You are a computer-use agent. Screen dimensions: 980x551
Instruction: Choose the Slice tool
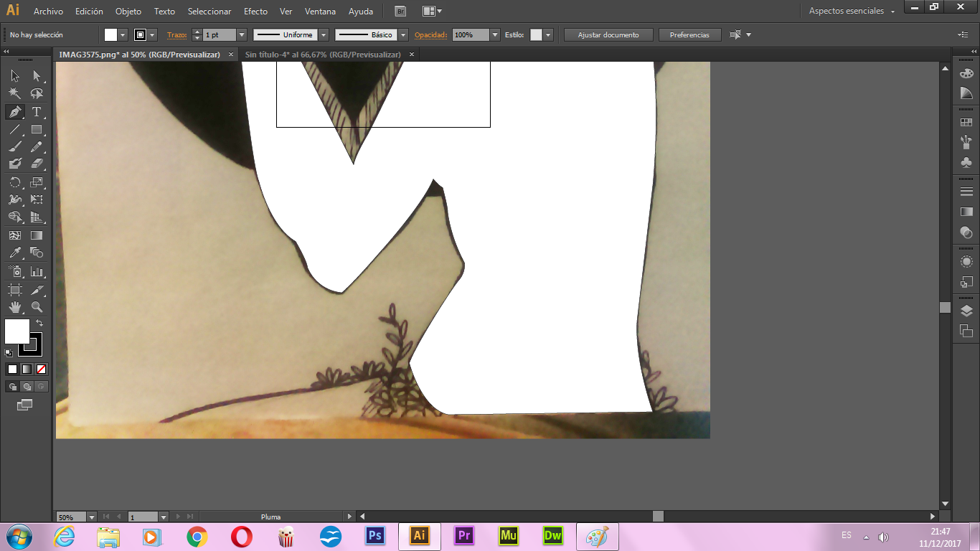click(37, 290)
